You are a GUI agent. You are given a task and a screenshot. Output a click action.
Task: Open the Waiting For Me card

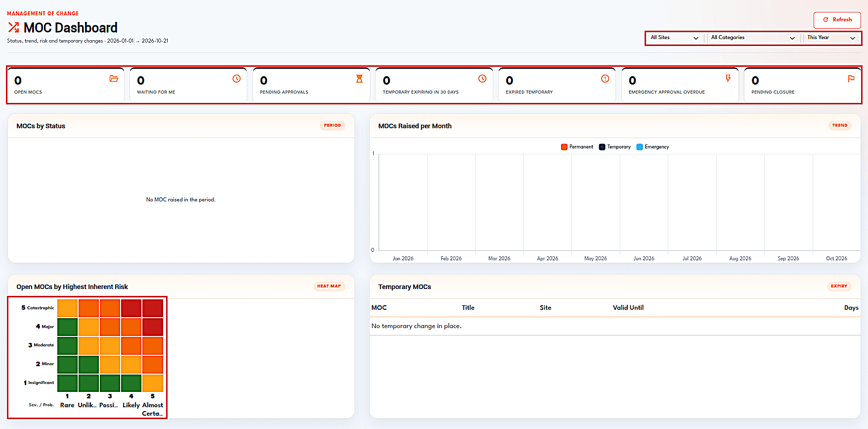click(188, 85)
